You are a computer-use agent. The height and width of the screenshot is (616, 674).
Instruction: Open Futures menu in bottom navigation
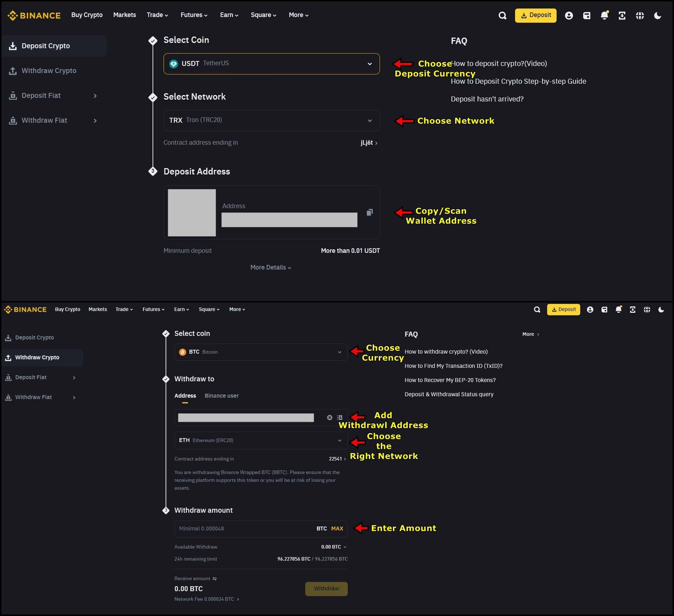click(153, 310)
